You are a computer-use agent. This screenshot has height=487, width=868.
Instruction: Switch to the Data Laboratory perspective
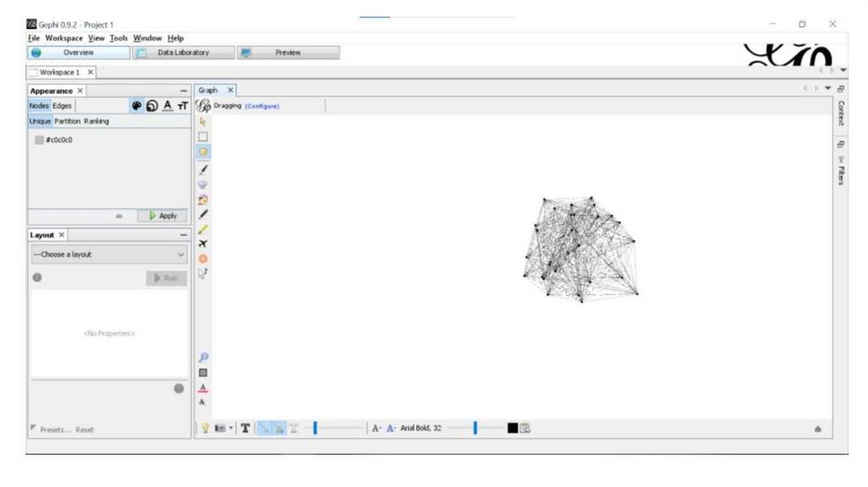pos(183,53)
